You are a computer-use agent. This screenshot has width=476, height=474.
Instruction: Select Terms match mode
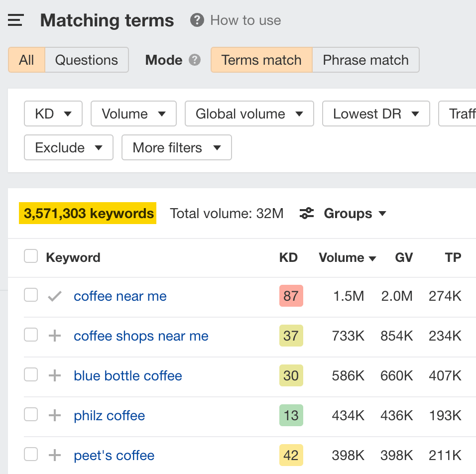click(261, 60)
